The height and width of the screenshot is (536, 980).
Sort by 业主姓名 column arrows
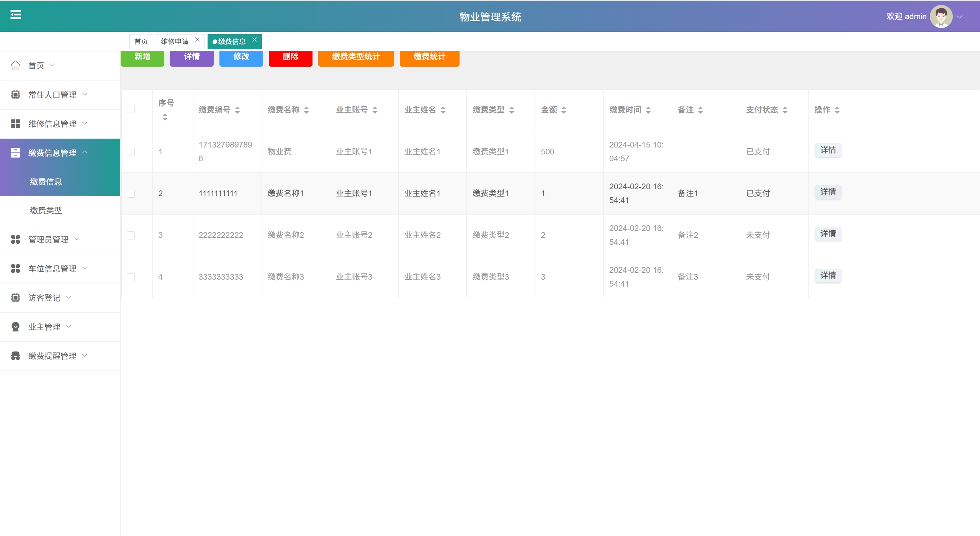[443, 110]
